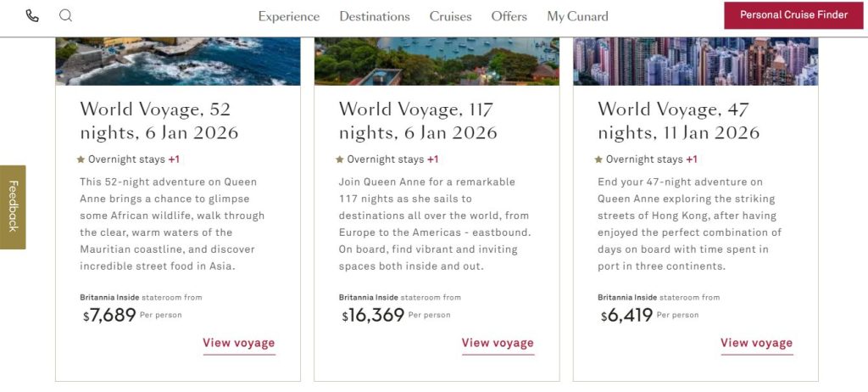Screen dimensions: 868x392
Task: Expand +1 overnight stays on 117-night voyage
Action: pyautogui.click(x=432, y=160)
